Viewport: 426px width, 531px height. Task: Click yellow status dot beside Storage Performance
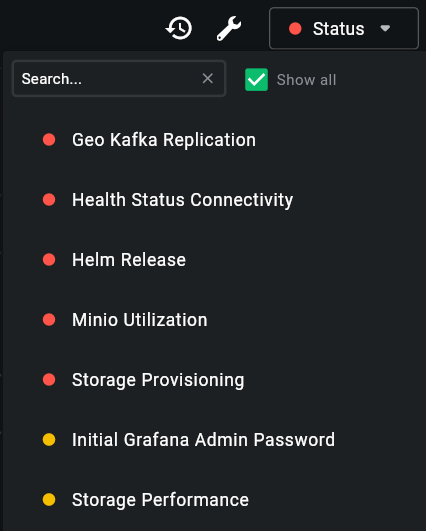pyautogui.click(x=49, y=500)
